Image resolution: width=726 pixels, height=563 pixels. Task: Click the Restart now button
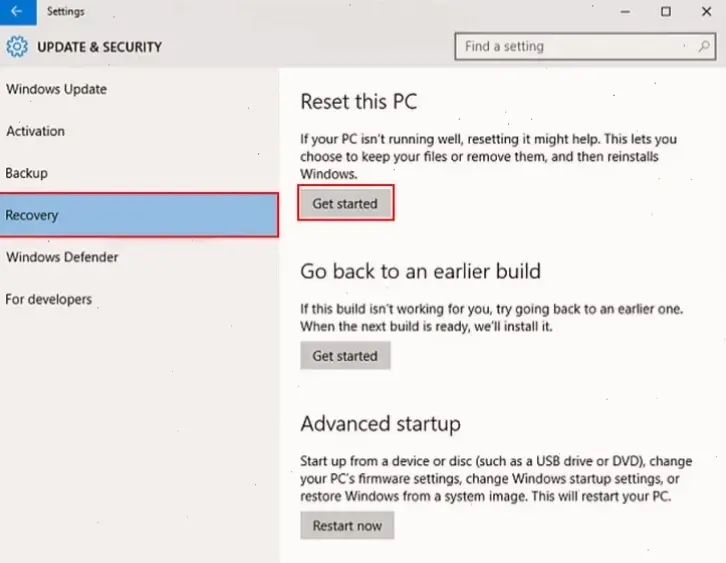(x=347, y=525)
